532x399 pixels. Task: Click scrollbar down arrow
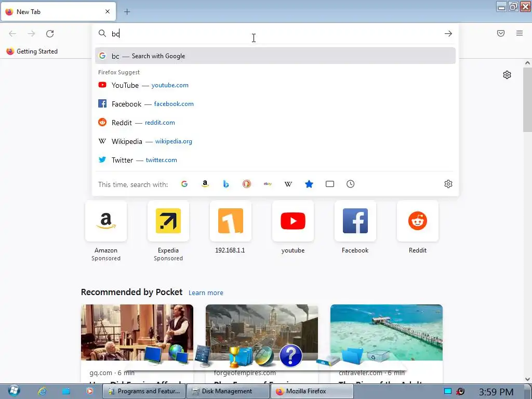click(x=527, y=379)
